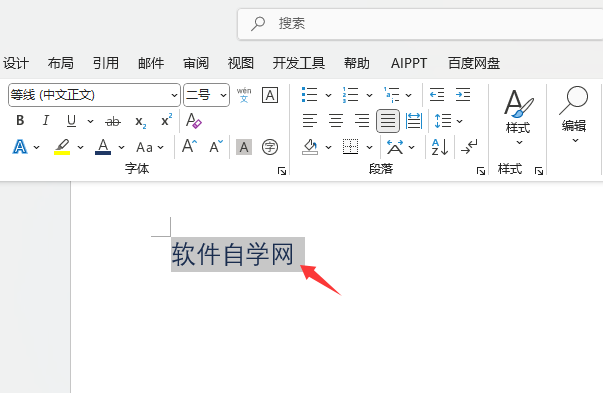Expand shading color dropdown arrow
This screenshot has height=393, width=603.
[328, 147]
